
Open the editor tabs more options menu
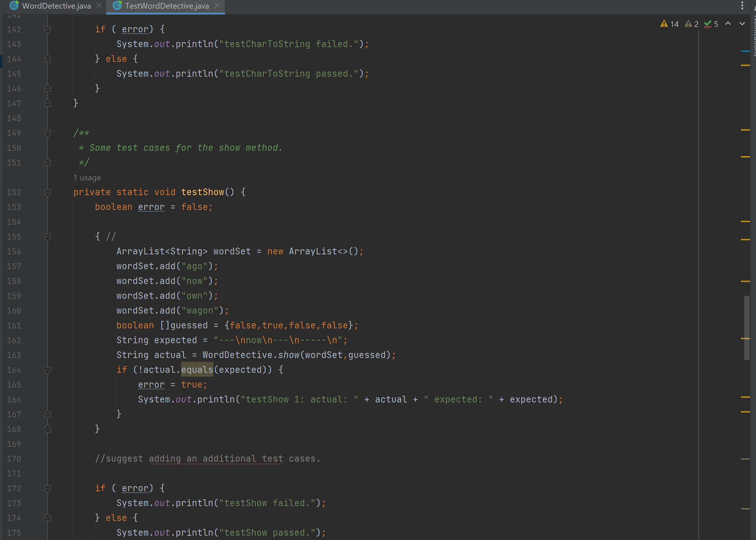pos(742,5)
